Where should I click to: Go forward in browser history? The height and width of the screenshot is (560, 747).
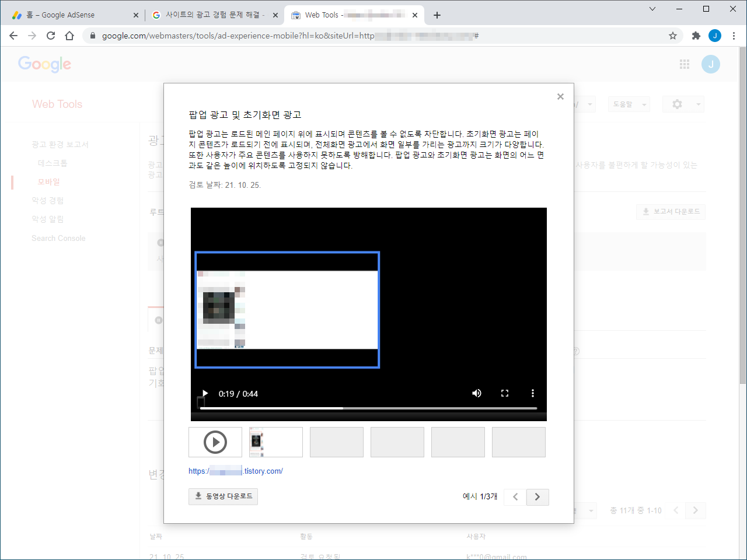32,36
